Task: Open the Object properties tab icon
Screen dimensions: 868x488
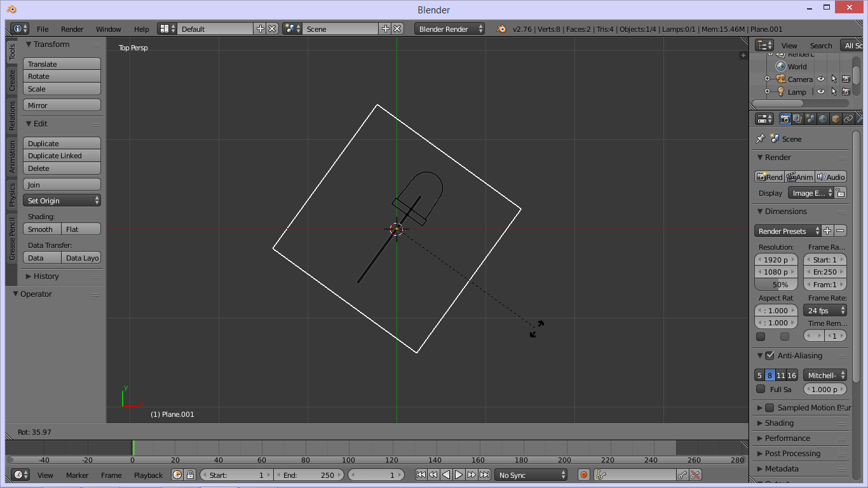Action: click(x=836, y=119)
